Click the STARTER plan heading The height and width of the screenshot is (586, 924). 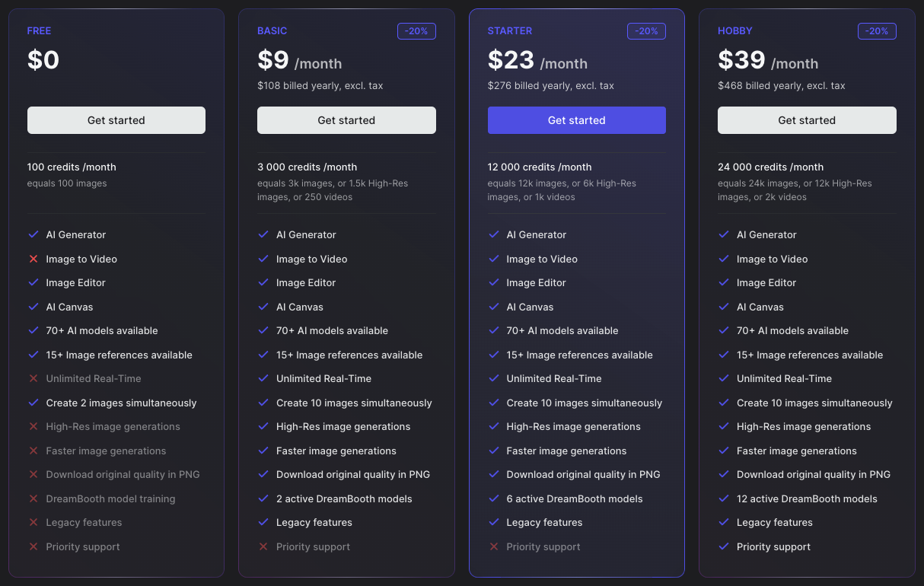click(510, 31)
